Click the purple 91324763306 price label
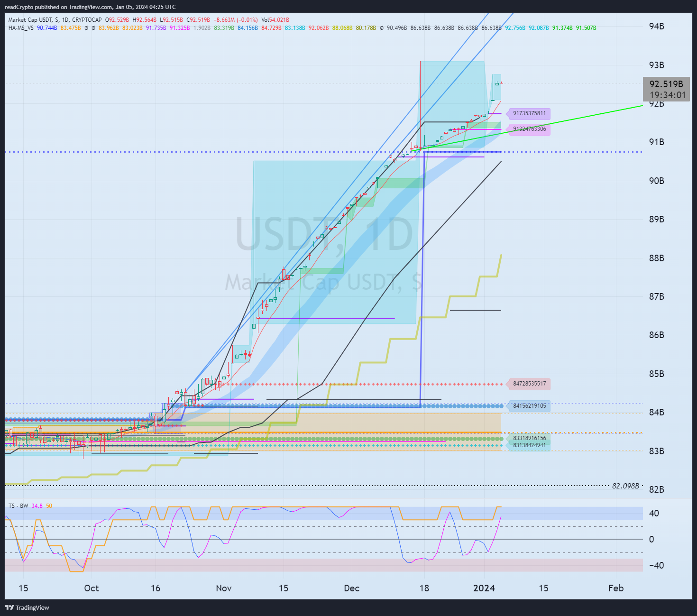The image size is (697, 616). coord(529,129)
